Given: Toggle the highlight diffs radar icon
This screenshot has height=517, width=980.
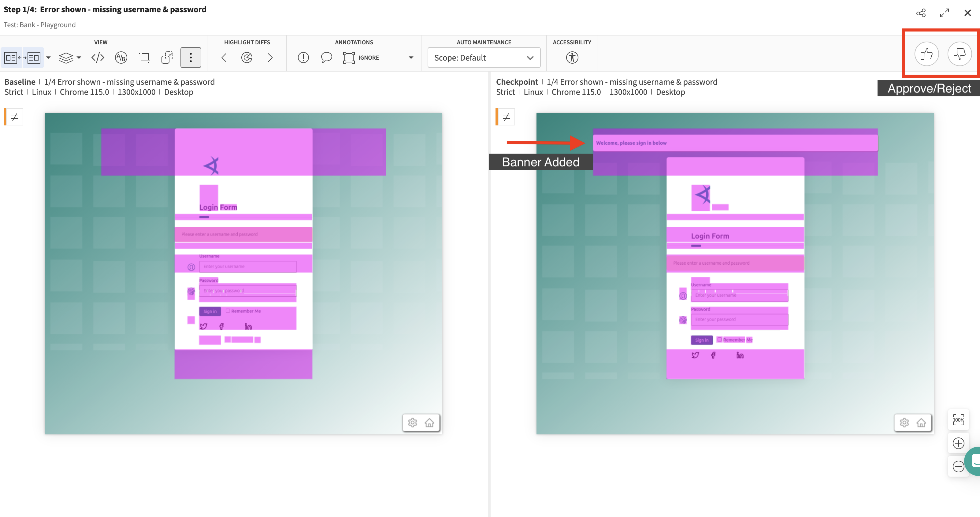Looking at the screenshot, I should point(247,58).
